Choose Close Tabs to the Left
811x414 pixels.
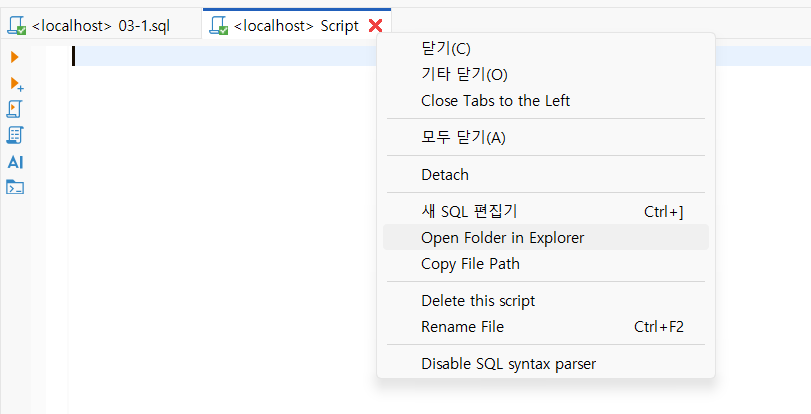pos(495,100)
